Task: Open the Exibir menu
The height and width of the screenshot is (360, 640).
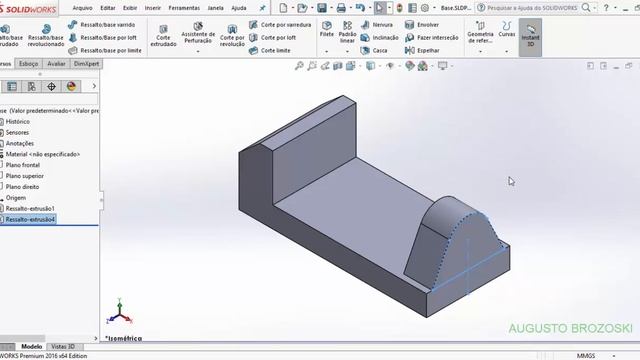Action: point(130,8)
